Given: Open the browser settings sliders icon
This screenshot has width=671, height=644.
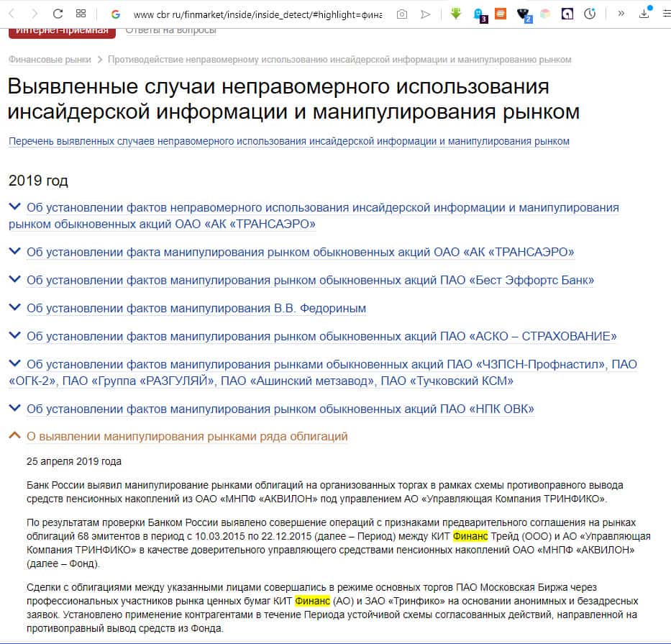Looking at the screenshot, I should point(667,14).
